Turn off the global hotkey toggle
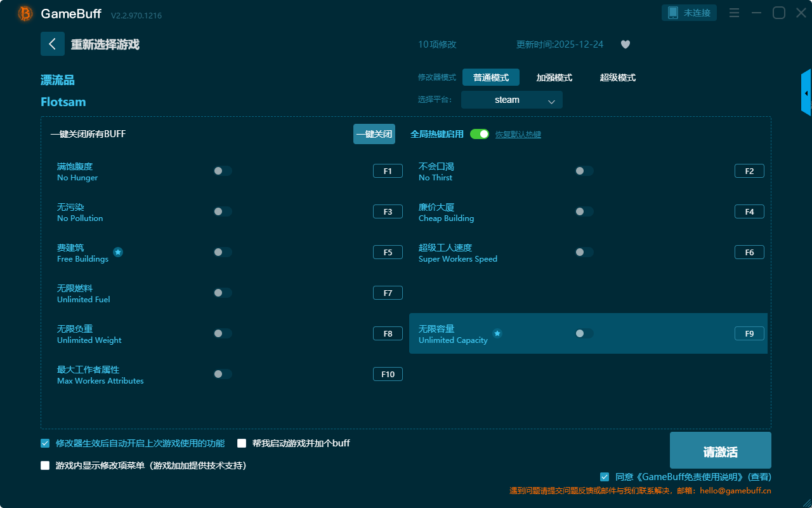The image size is (812, 508). click(x=480, y=134)
